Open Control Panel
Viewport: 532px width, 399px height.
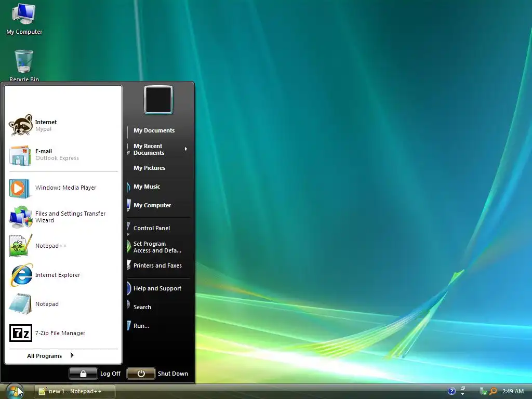tap(158, 229)
